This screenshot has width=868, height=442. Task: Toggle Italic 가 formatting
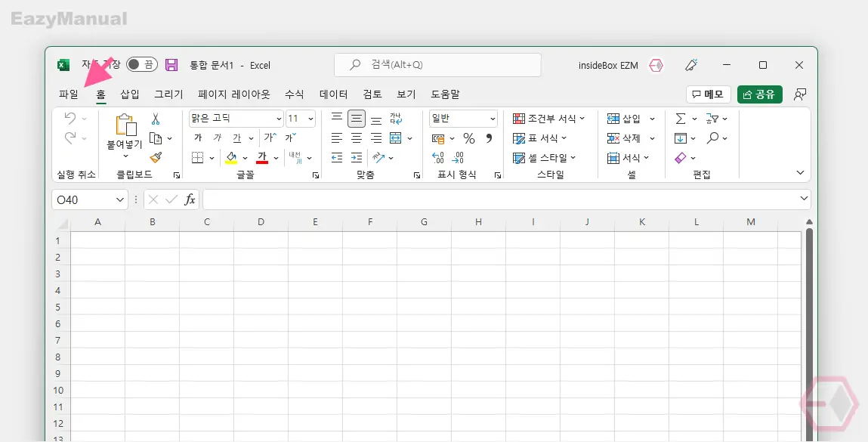coord(218,138)
